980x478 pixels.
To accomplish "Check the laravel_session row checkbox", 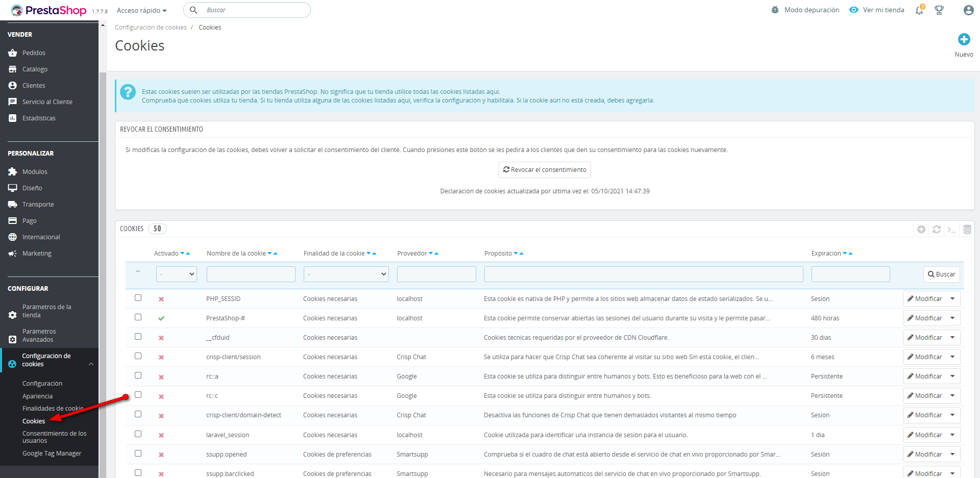I will [x=138, y=434].
